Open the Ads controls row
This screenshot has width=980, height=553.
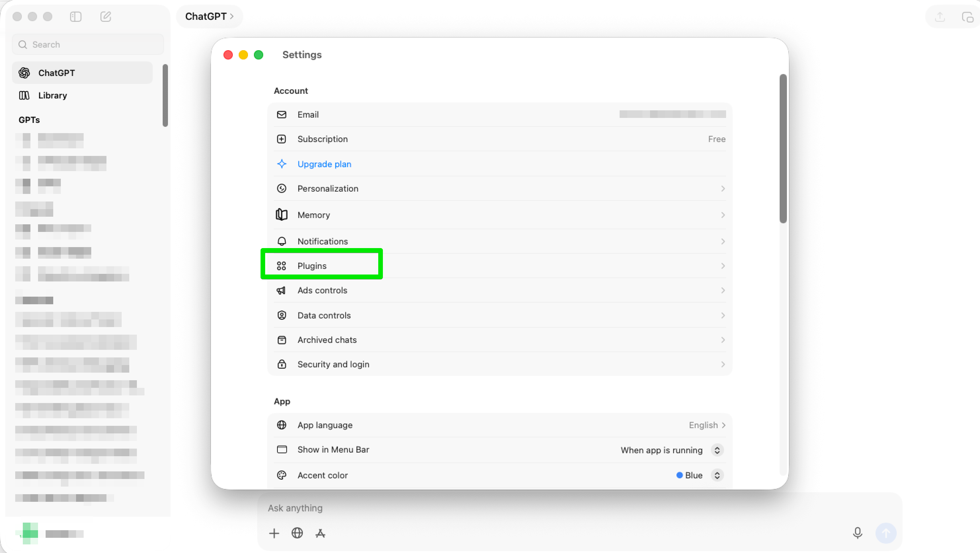pyautogui.click(x=500, y=290)
